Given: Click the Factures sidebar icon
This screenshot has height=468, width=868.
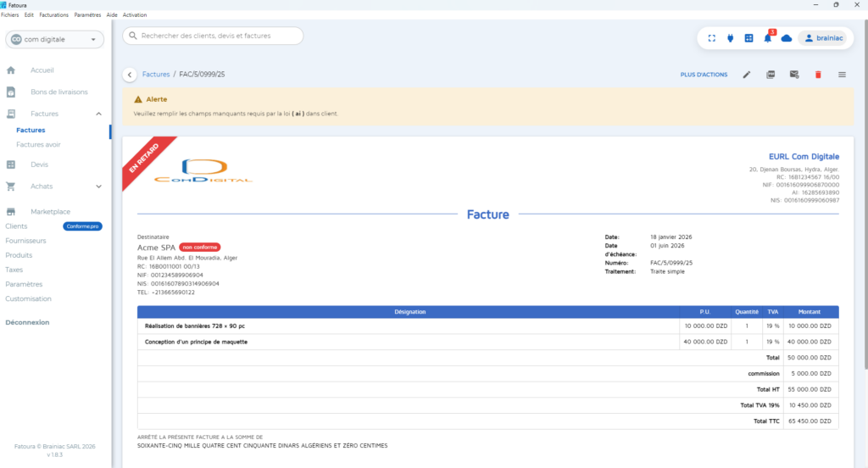Looking at the screenshot, I should tap(11, 114).
